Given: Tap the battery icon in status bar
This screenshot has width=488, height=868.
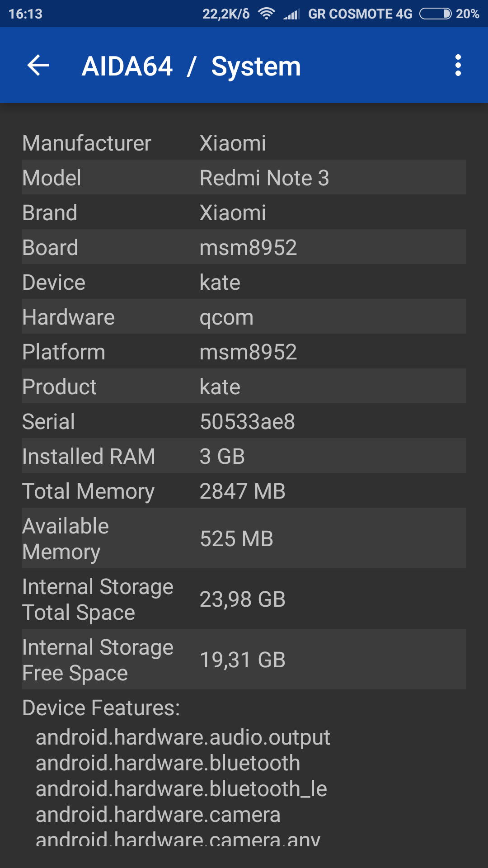Looking at the screenshot, I should (435, 14).
